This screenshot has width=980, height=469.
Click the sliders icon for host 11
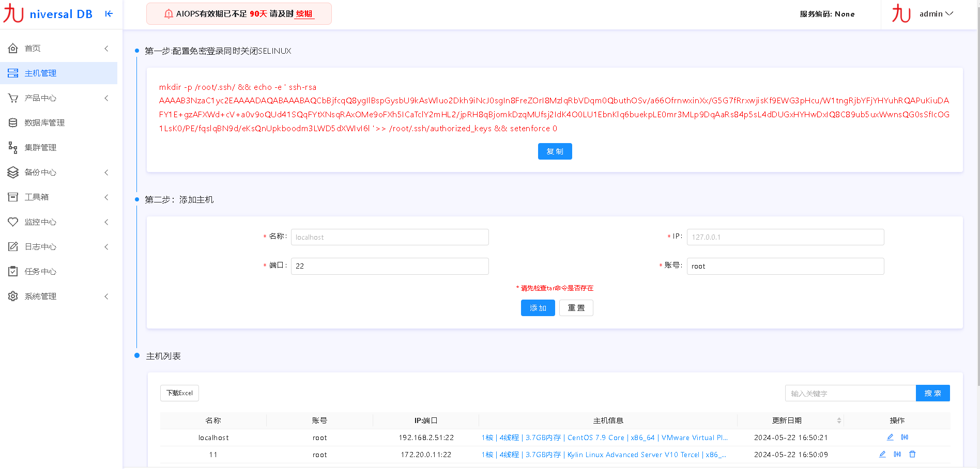(x=897, y=454)
